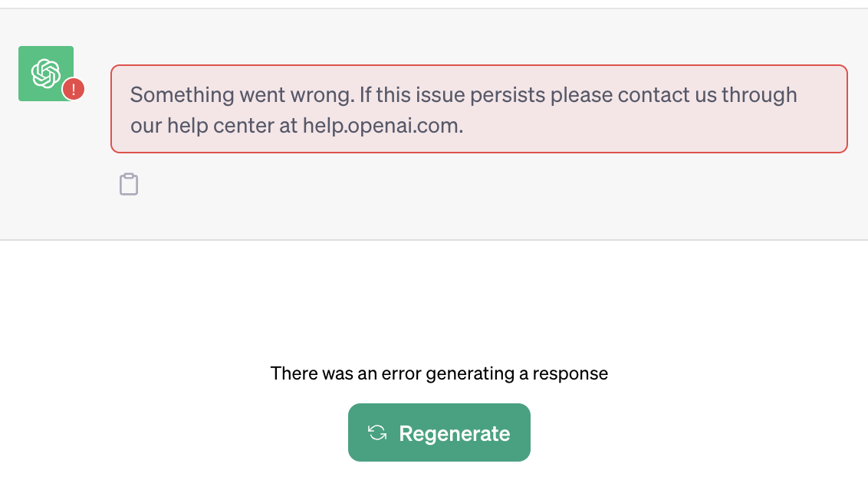Image resolution: width=868 pixels, height=480 pixels.
Task: Click the help.openai.com address text
Action: click(383, 125)
